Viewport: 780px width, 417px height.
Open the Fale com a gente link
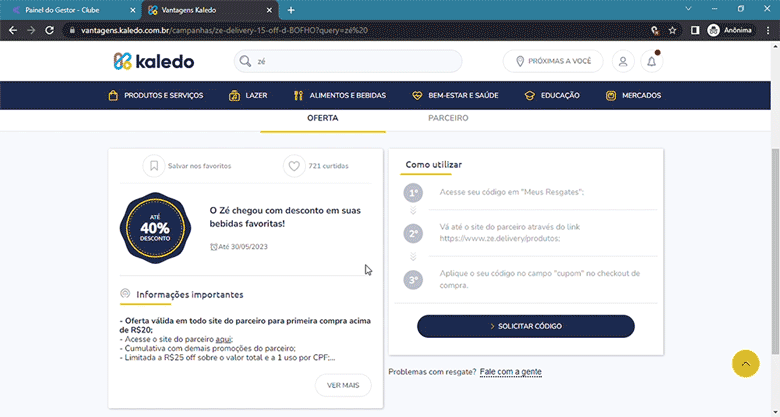[510, 372]
